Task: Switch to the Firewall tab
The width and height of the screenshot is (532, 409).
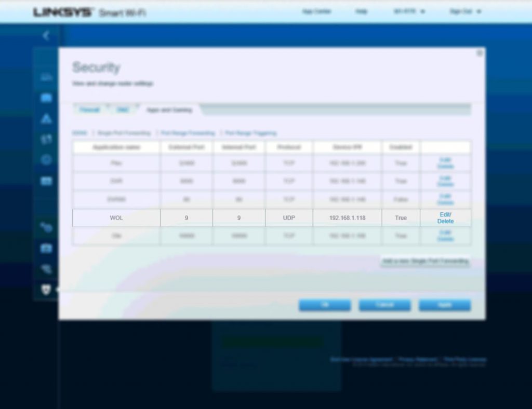Action: pos(90,110)
